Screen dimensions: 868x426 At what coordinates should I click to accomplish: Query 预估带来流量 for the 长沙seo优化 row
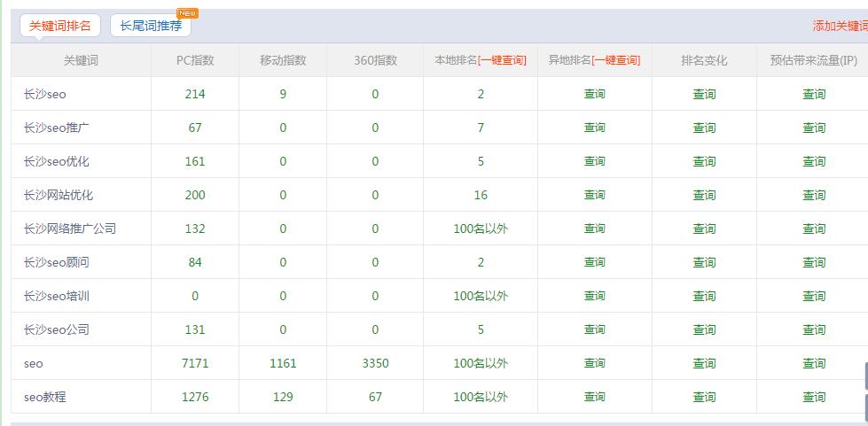(x=814, y=161)
